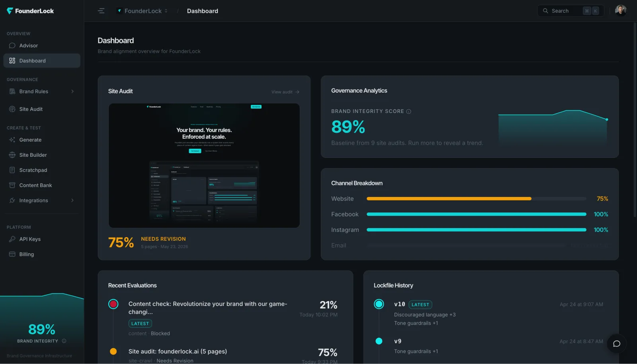Click the View audit arrow icon
The height and width of the screenshot is (364, 637).
(x=297, y=92)
